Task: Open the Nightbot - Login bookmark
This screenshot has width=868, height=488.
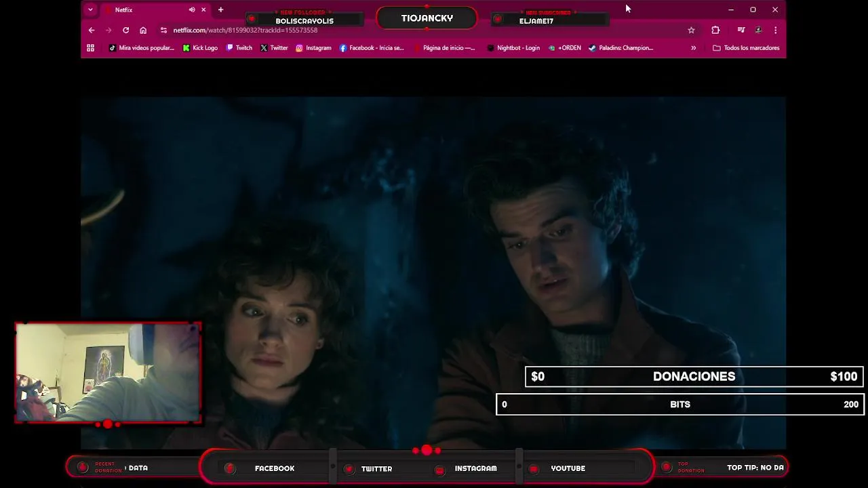Action: (x=513, y=47)
